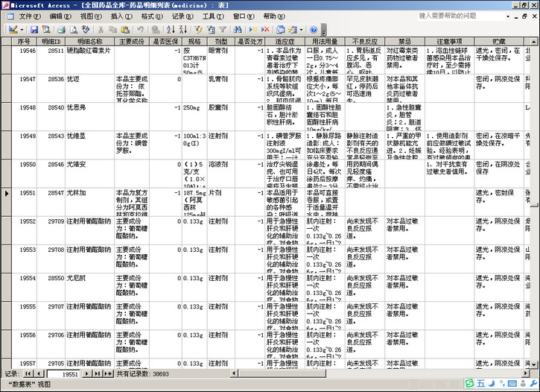Select row 19551 using its row selector
Screen dimensions: 540x392
point(7,202)
